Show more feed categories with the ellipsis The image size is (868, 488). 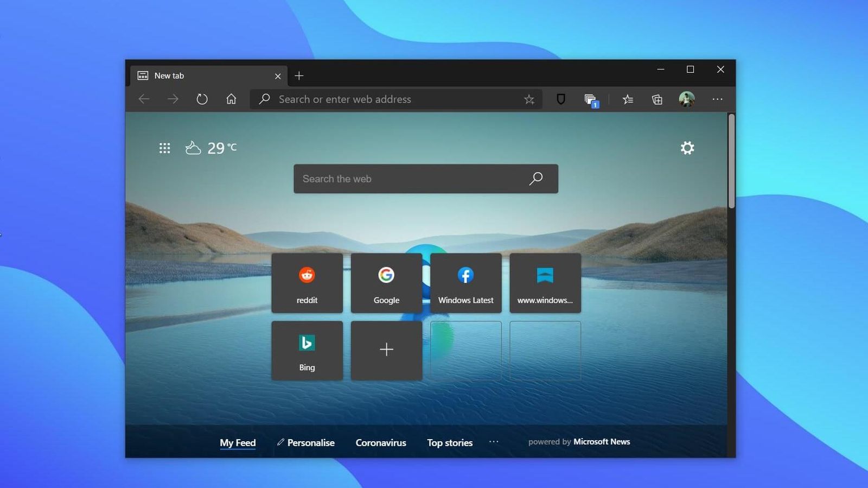494,442
